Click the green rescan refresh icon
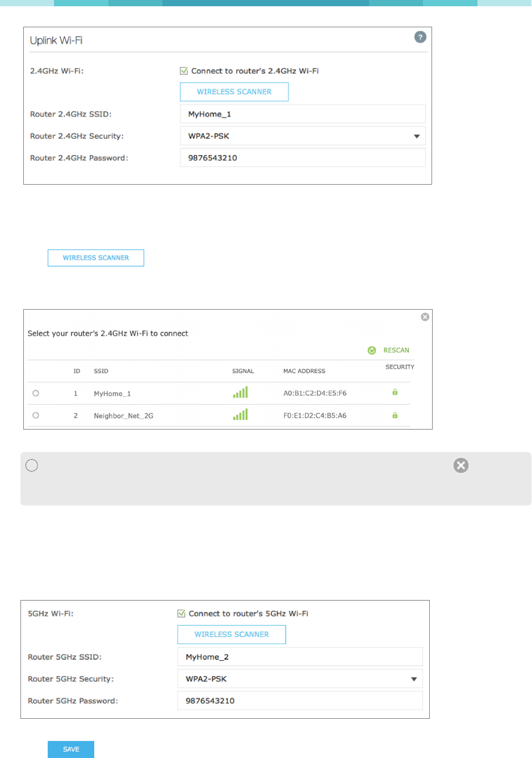Screen dimensions: 532x758 [372, 351]
